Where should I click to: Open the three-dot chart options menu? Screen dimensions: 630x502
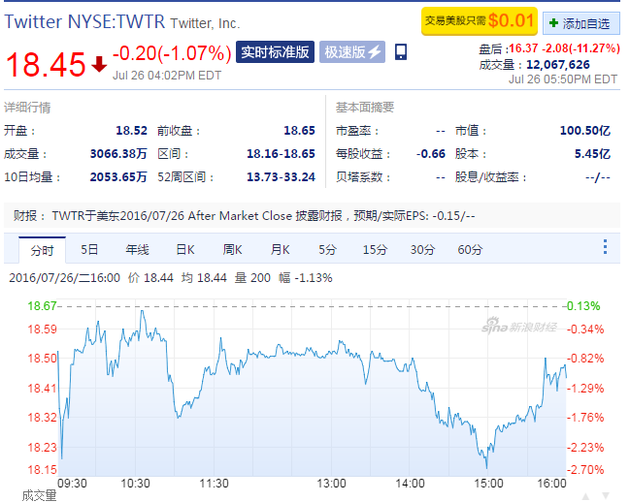click(605, 247)
